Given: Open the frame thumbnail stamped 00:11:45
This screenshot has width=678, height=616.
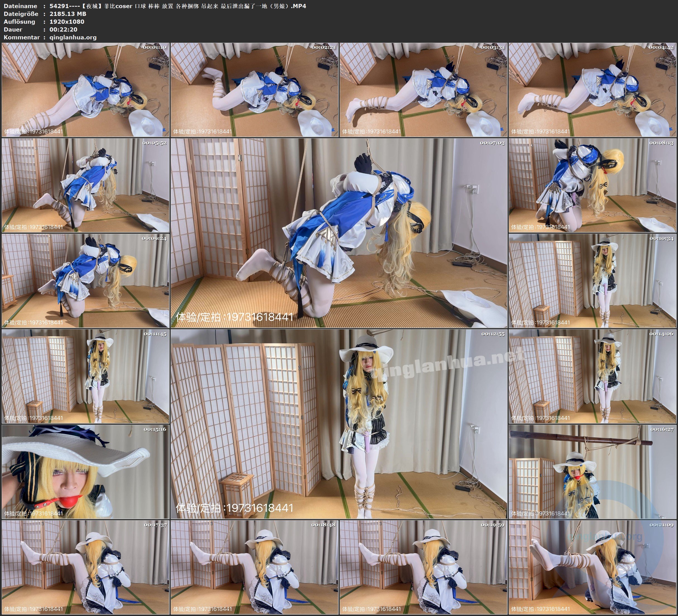Looking at the screenshot, I should click(85, 376).
